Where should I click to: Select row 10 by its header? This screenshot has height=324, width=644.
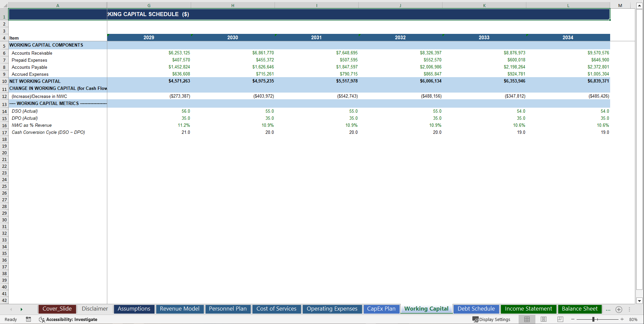click(x=4, y=81)
